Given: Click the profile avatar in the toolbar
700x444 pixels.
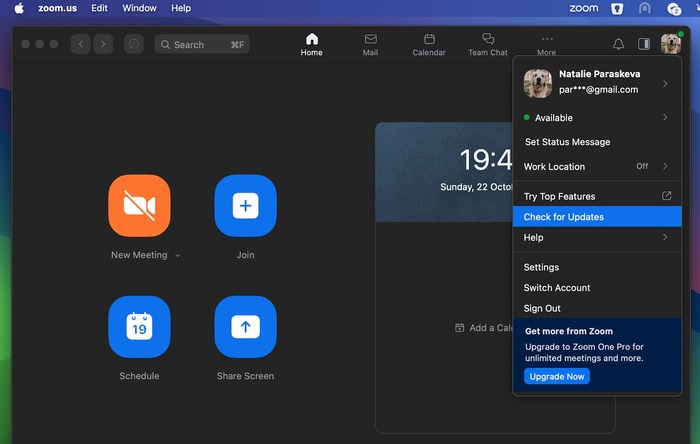Looking at the screenshot, I should click(671, 44).
